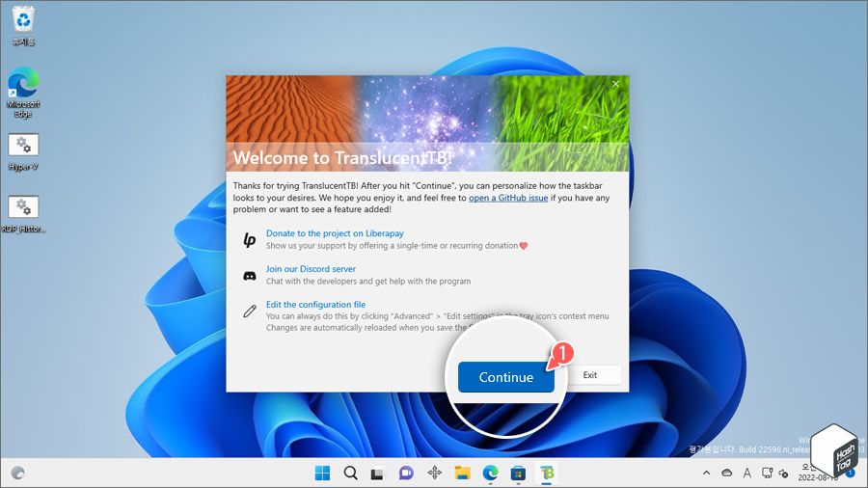Click the Liberapay logo icon
This screenshot has width=868, height=488.
tap(250, 239)
